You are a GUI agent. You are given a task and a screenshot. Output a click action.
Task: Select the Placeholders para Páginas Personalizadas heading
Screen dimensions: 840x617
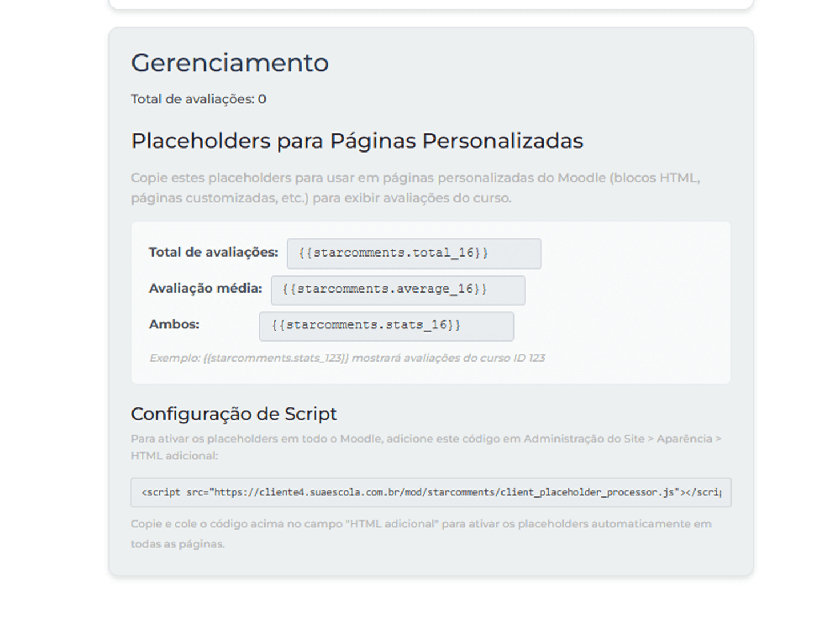(x=357, y=141)
